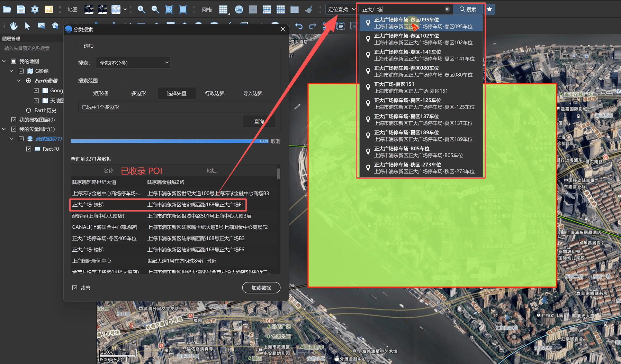Switch to the 行政边界 range tab
The image size is (621, 364).
tap(215, 93)
